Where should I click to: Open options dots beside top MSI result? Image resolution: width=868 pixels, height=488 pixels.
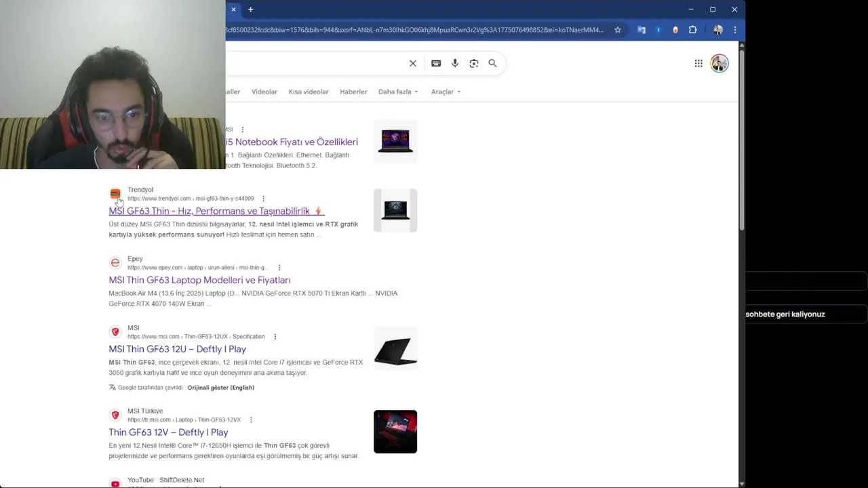coord(242,129)
